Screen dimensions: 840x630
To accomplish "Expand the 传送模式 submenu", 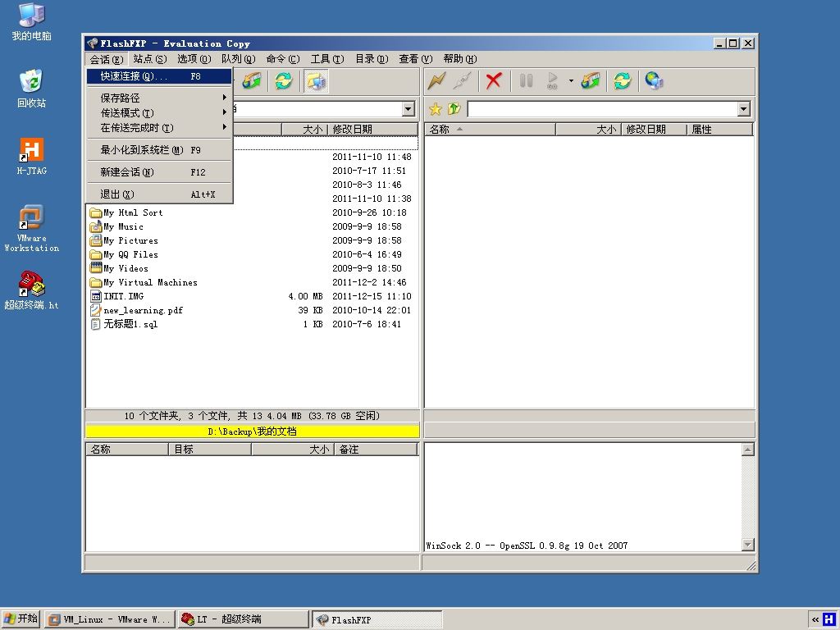I will [x=159, y=113].
